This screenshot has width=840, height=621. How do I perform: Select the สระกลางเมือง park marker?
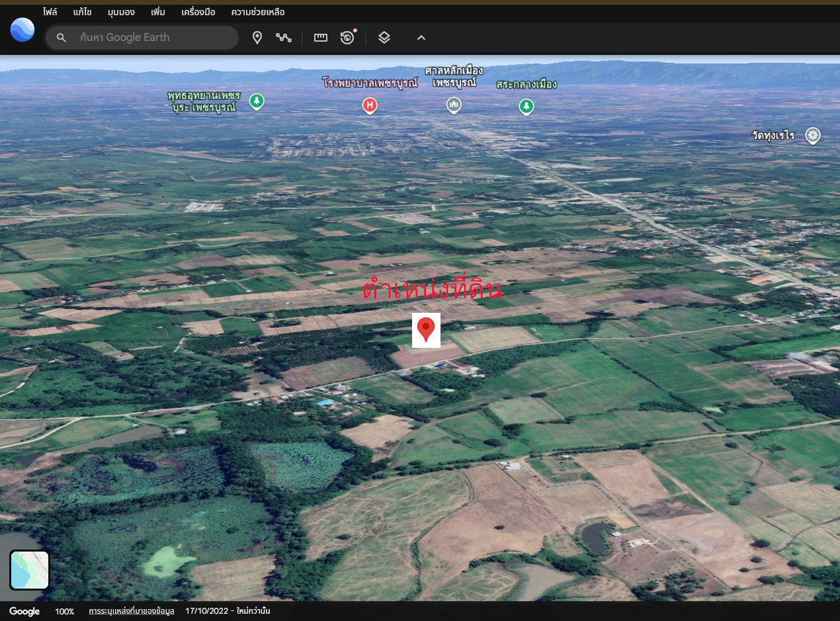pos(526,106)
